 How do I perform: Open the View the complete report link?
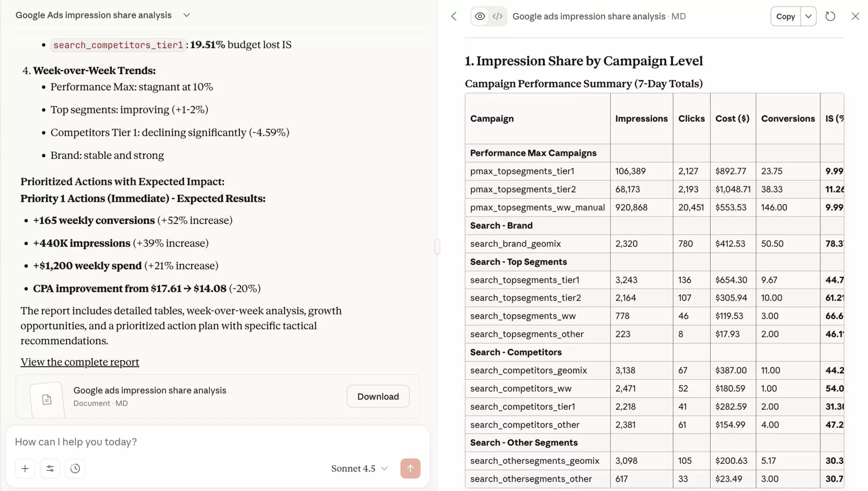coord(79,362)
